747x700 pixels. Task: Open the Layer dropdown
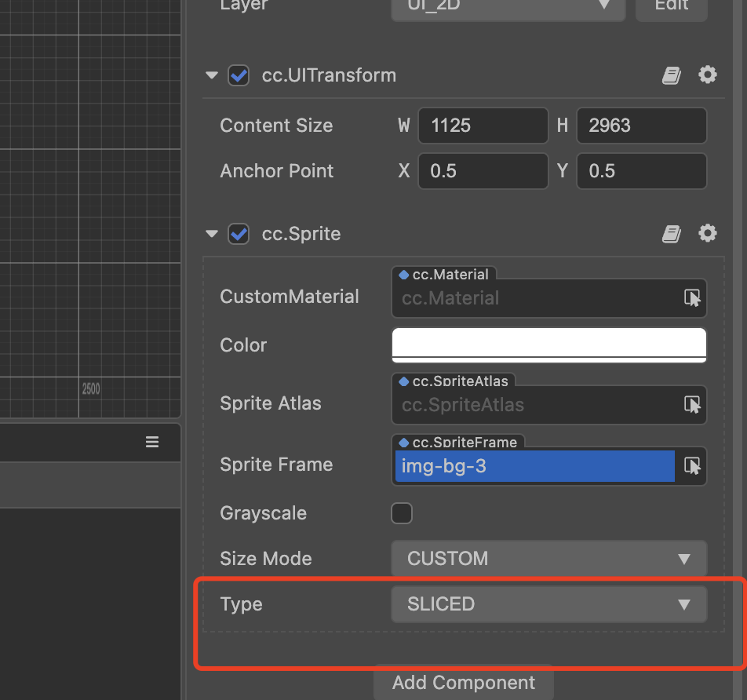[508, 6]
